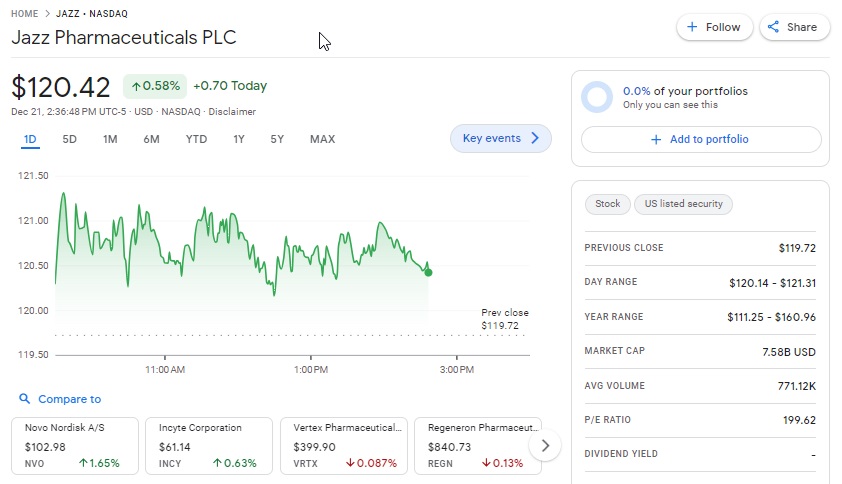Select the 1M chart range
Image resolution: width=842 pixels, height=484 pixels.
point(110,139)
